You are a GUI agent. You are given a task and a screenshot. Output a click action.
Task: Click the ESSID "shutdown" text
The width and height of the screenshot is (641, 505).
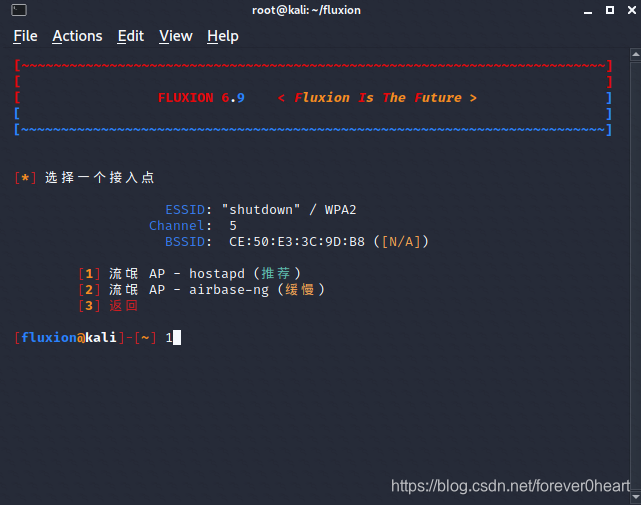[261, 210]
